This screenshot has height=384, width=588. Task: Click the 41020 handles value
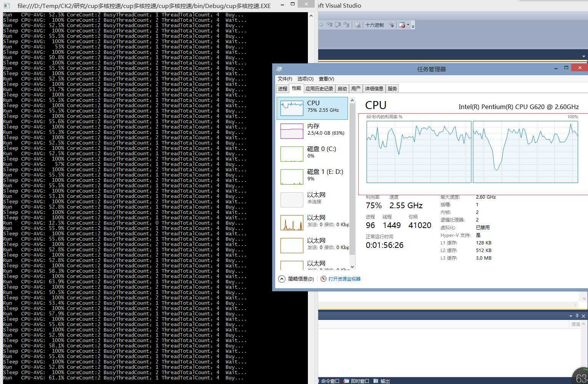pos(420,225)
